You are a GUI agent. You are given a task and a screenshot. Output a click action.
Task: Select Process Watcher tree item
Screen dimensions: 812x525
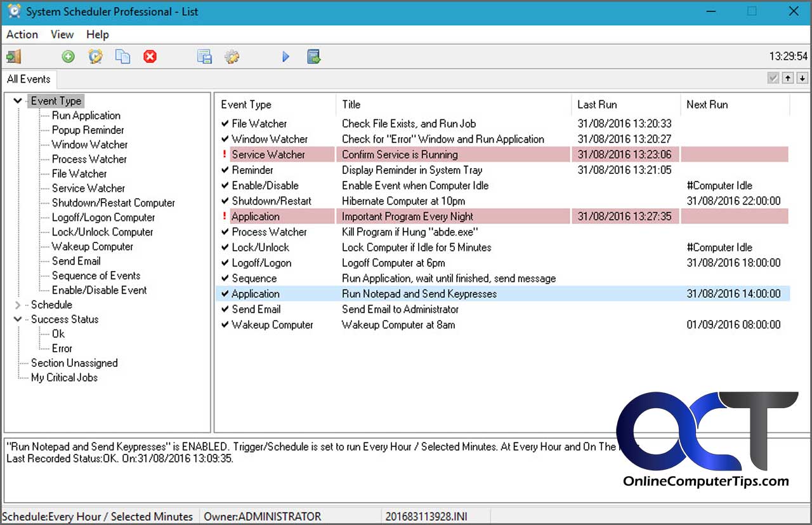click(x=89, y=159)
